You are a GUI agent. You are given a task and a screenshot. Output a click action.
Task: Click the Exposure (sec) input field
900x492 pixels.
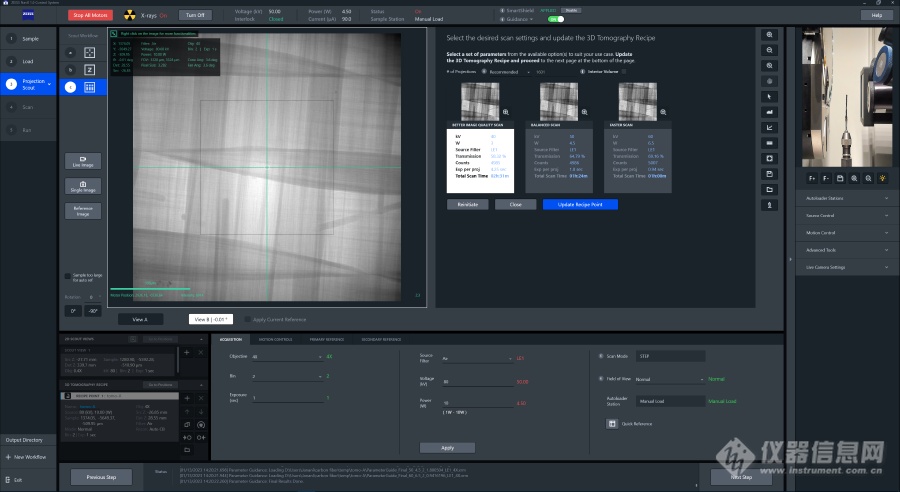[x=287, y=398]
